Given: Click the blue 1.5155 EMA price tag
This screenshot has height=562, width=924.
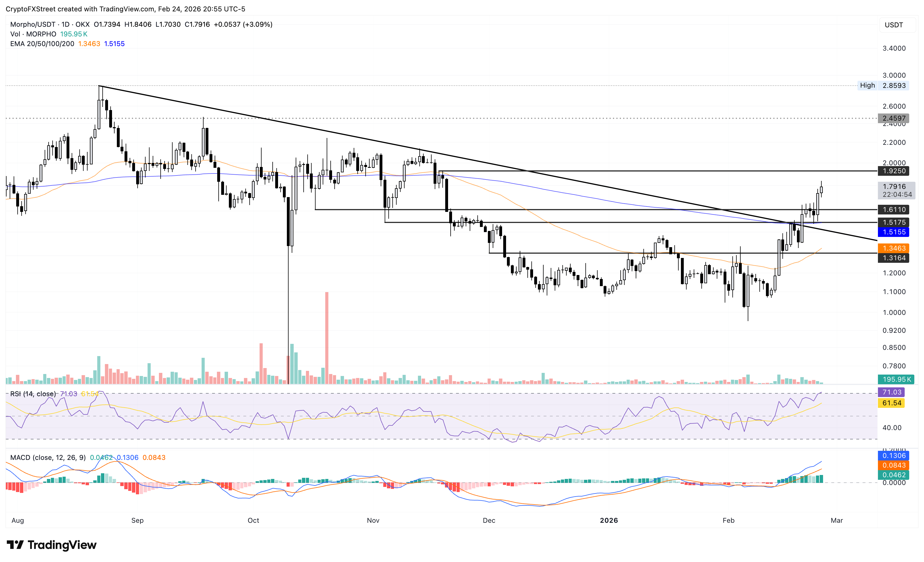Looking at the screenshot, I should click(x=894, y=232).
